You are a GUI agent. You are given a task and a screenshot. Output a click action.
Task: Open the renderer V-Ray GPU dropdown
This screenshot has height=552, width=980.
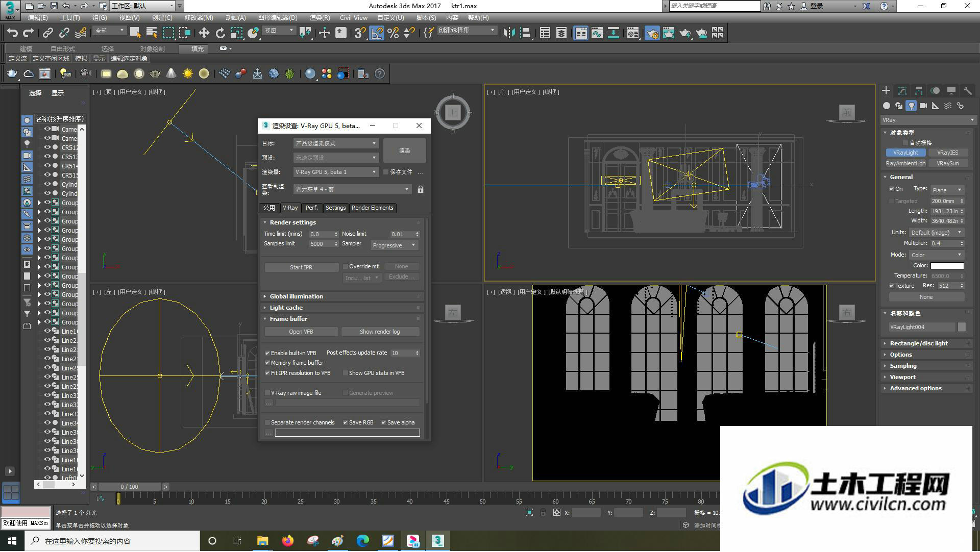click(336, 172)
